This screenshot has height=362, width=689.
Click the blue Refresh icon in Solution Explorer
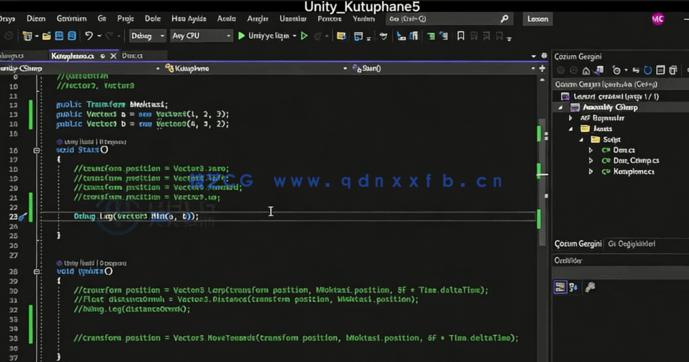[648, 70]
